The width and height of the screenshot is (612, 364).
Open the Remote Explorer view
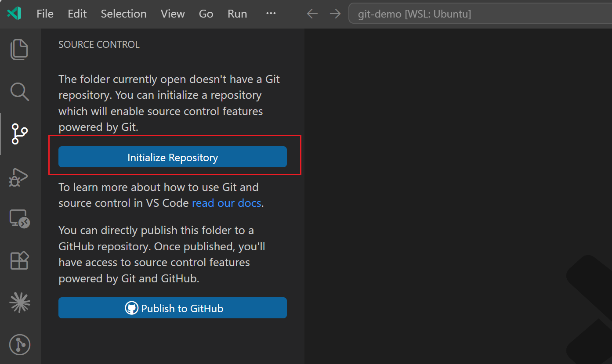(19, 218)
